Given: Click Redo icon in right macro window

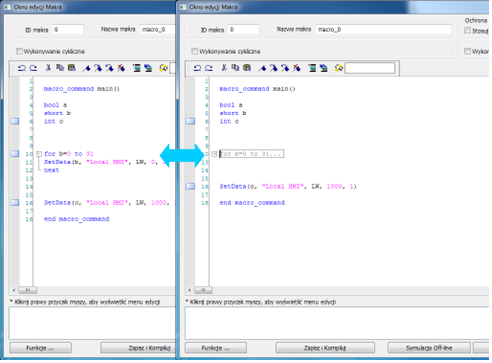Looking at the screenshot, I should pos(209,68).
